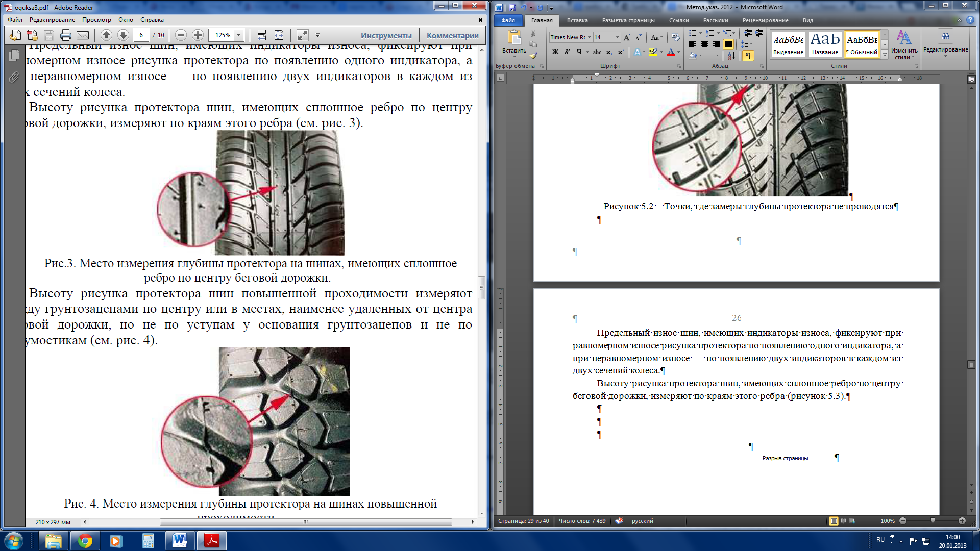This screenshot has height=551, width=980.
Task: Increase paragraph indent in Word
Action: click(x=759, y=33)
